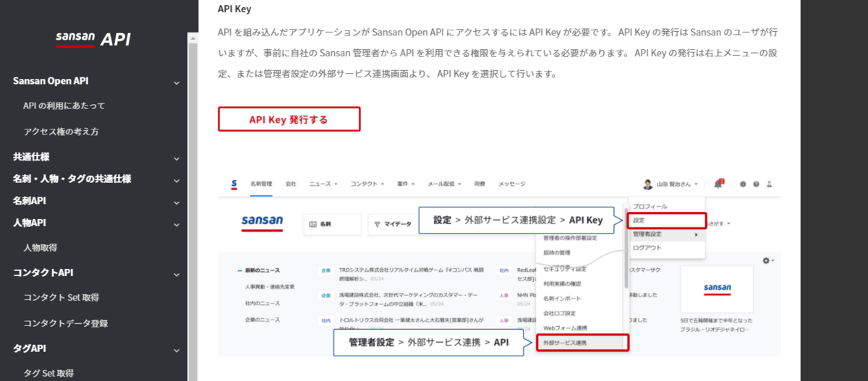Open the メール配信 menu in embedded screenshot

pos(445,184)
